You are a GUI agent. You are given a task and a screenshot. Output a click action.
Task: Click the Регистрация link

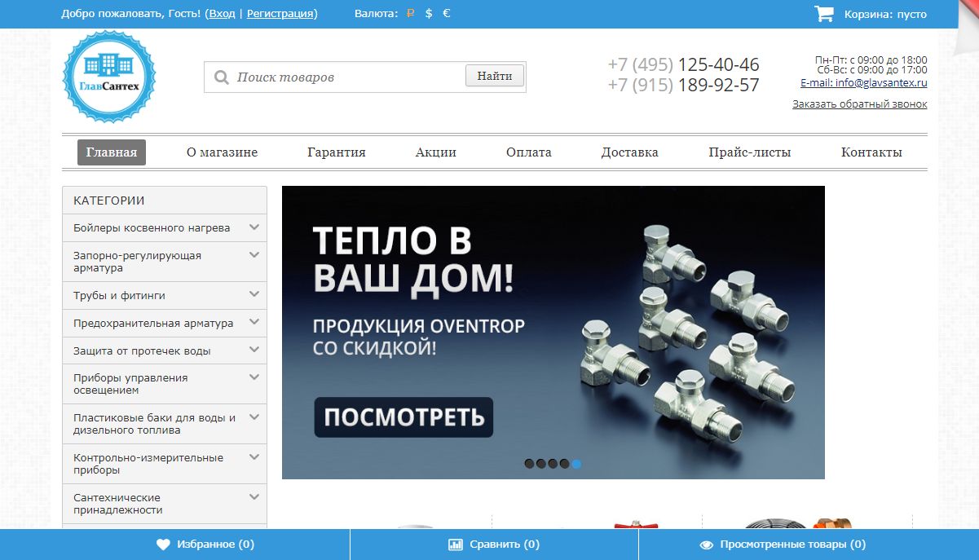click(280, 14)
